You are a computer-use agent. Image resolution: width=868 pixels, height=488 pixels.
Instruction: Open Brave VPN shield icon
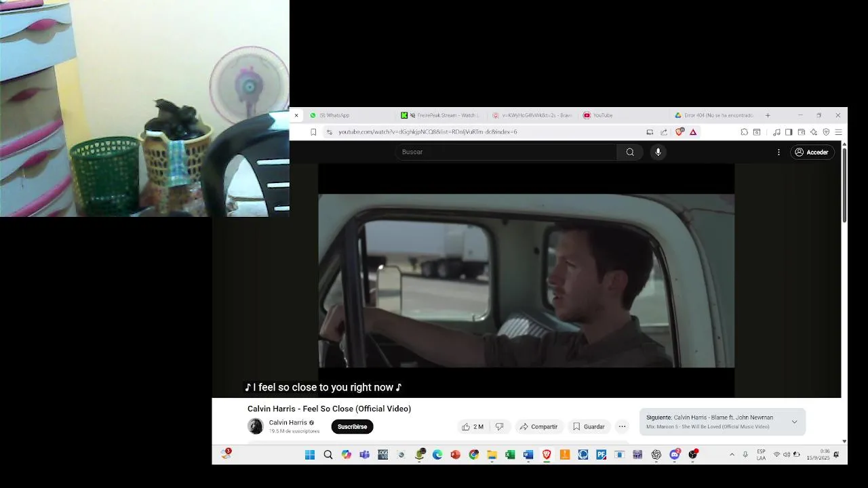[x=826, y=132]
